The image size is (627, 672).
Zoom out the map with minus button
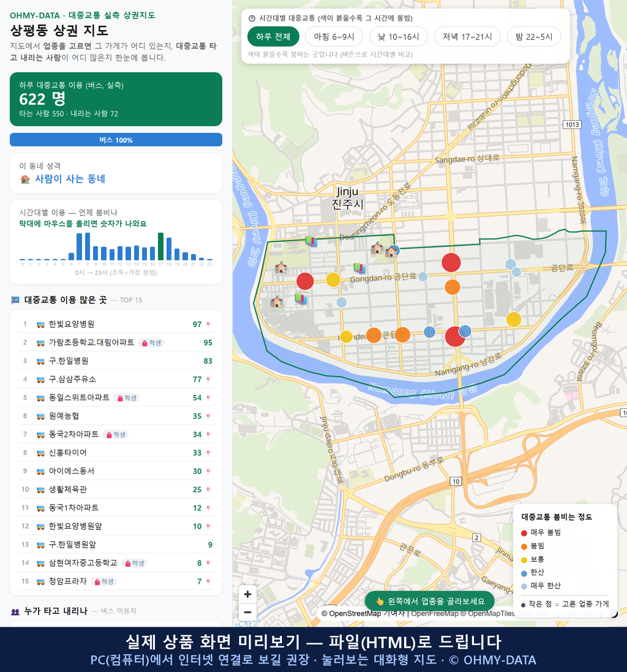(247, 612)
